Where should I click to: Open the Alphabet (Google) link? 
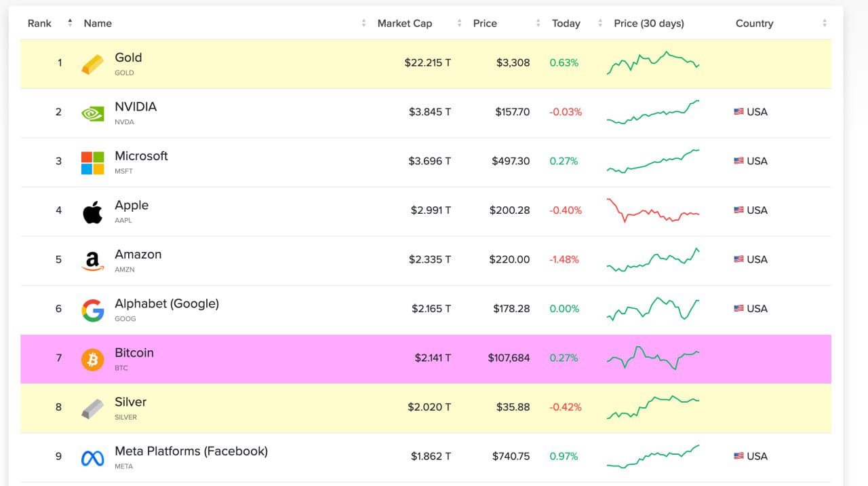[x=167, y=303]
